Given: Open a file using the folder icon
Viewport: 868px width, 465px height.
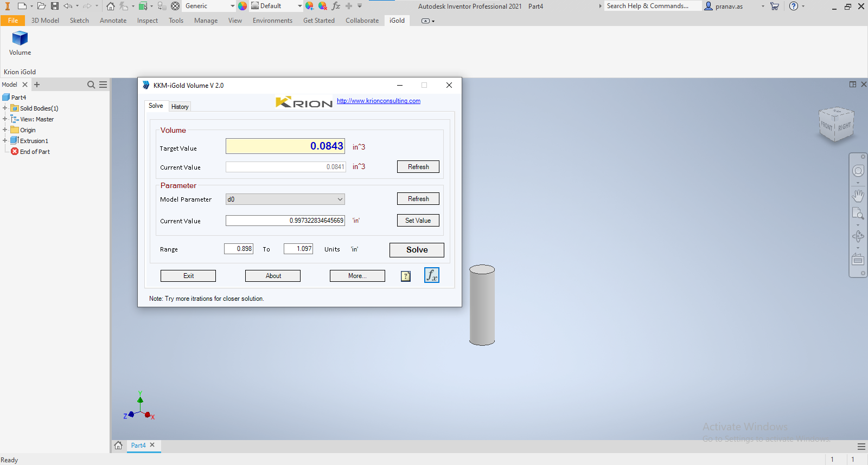Looking at the screenshot, I should (41, 6).
